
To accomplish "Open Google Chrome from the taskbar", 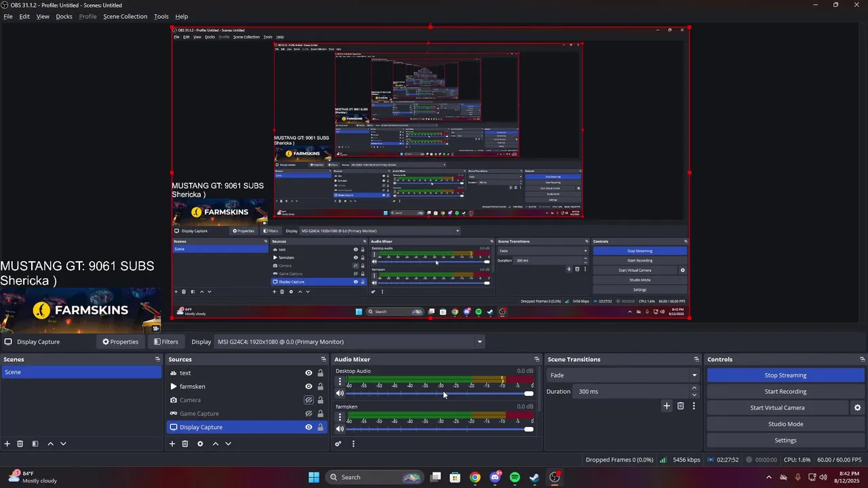I will point(475,477).
